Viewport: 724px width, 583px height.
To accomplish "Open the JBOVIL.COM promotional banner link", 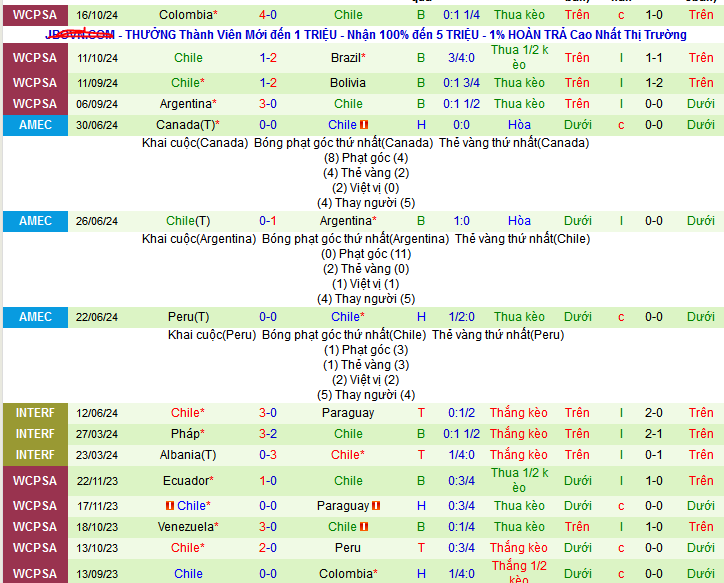I will [x=365, y=35].
